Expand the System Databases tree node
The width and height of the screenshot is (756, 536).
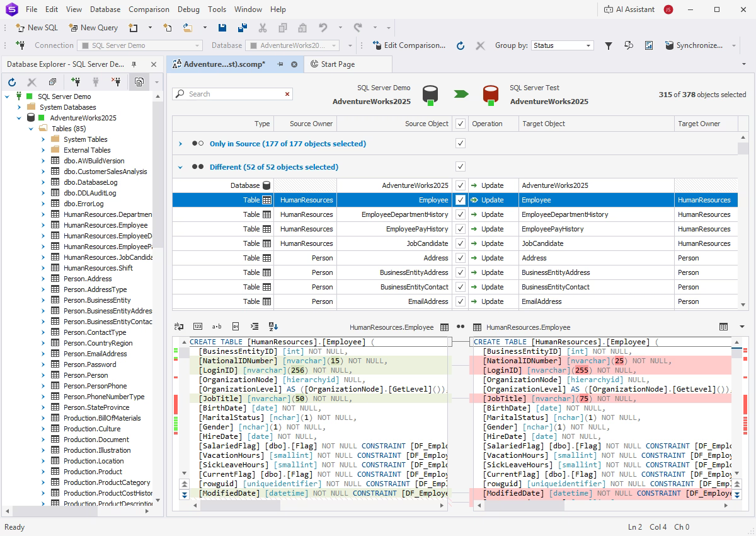(19, 107)
